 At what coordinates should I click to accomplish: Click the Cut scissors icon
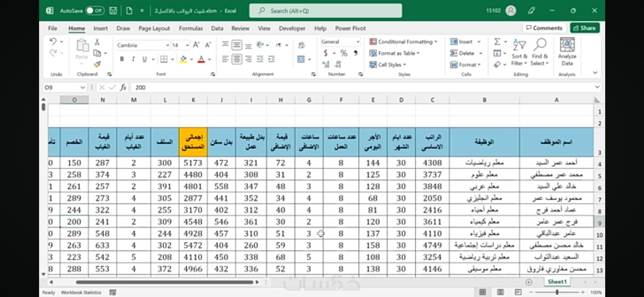coord(97,42)
